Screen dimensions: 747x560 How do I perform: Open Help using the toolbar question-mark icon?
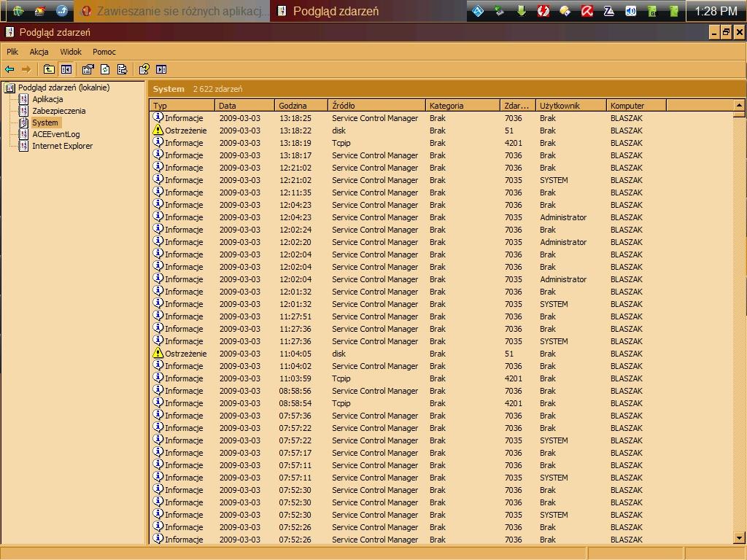click(x=144, y=69)
